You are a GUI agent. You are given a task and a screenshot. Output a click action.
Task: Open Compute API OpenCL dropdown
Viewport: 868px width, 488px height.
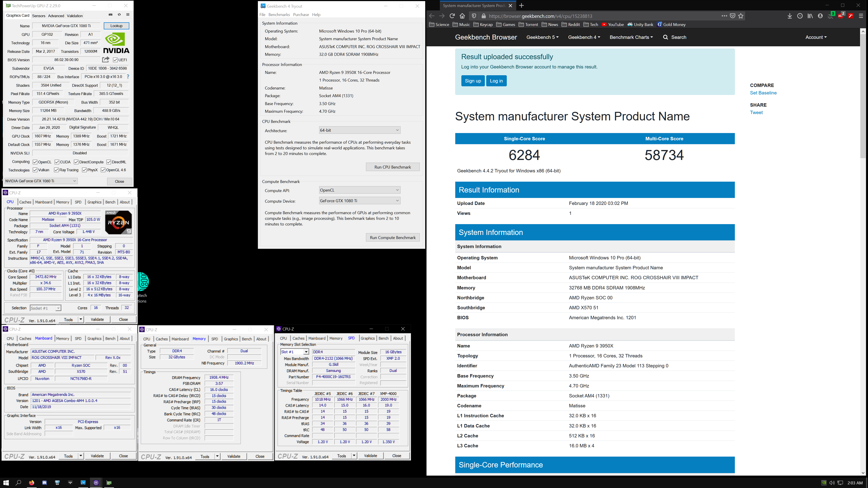click(x=360, y=190)
